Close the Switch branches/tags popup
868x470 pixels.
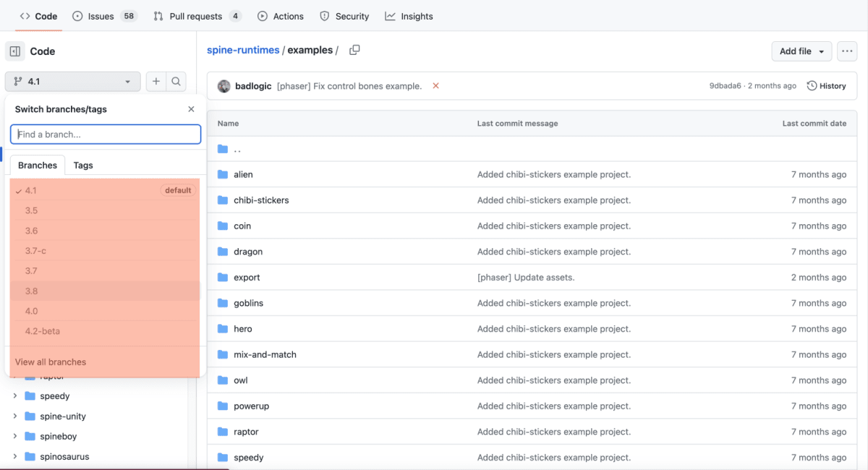pyautogui.click(x=191, y=109)
